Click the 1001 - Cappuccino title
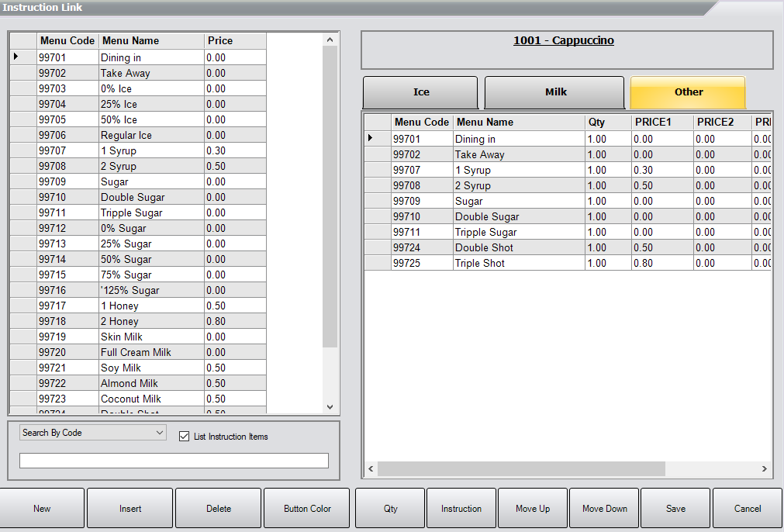This screenshot has width=784, height=532. [564, 40]
